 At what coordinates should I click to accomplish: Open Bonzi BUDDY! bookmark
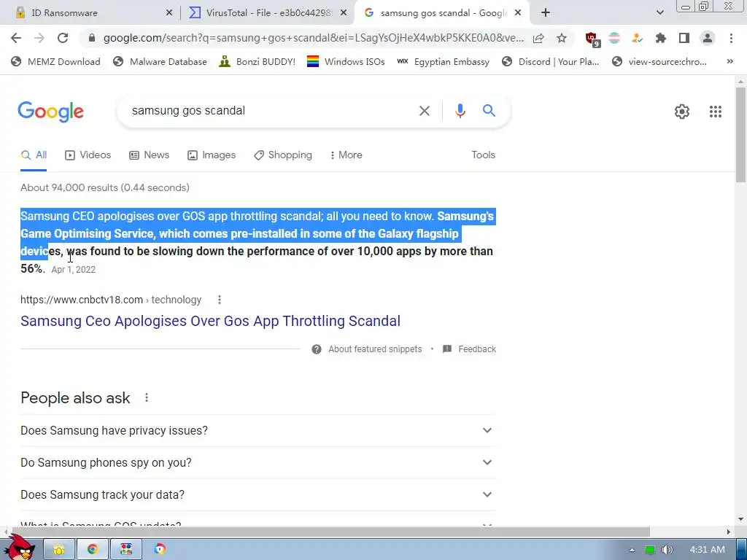[x=258, y=61]
